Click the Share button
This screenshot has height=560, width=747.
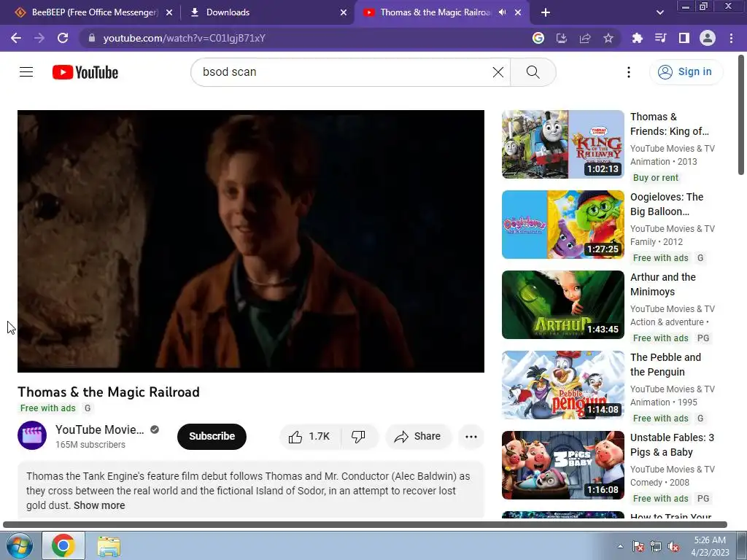click(418, 436)
